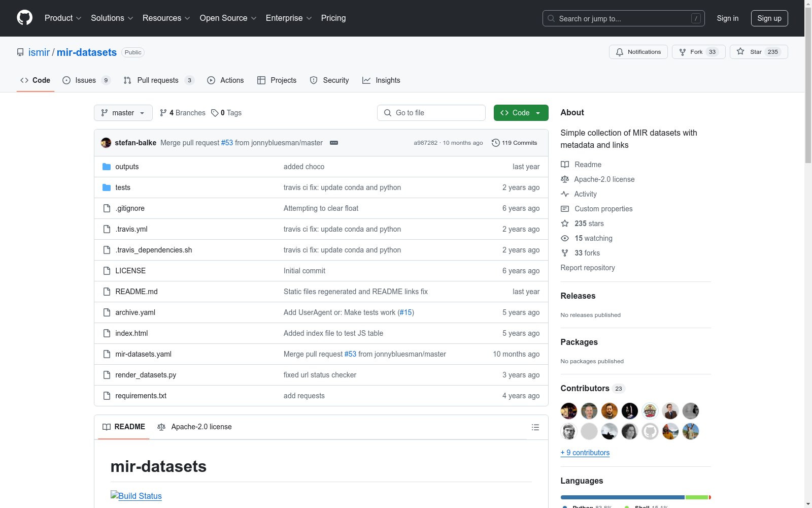Click the fork icon beside 33 forks
This screenshot has width=812, height=508.
click(x=565, y=253)
